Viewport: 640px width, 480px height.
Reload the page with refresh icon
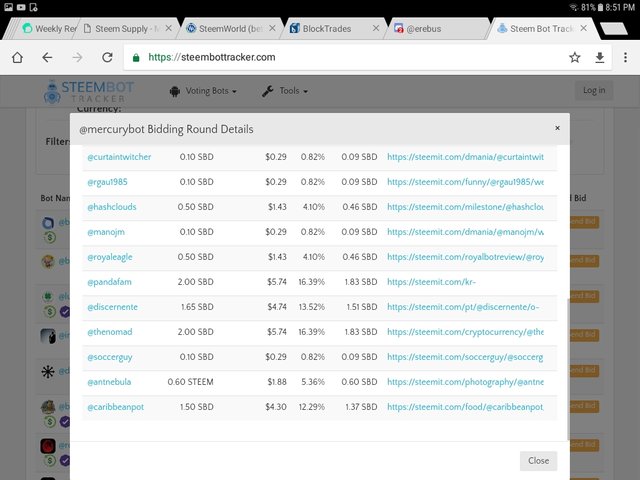[x=107, y=58]
